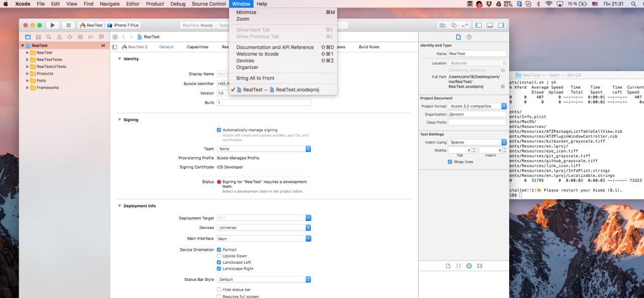Open the Indent Using dropdown
This screenshot has height=298, width=644.
click(477, 142)
